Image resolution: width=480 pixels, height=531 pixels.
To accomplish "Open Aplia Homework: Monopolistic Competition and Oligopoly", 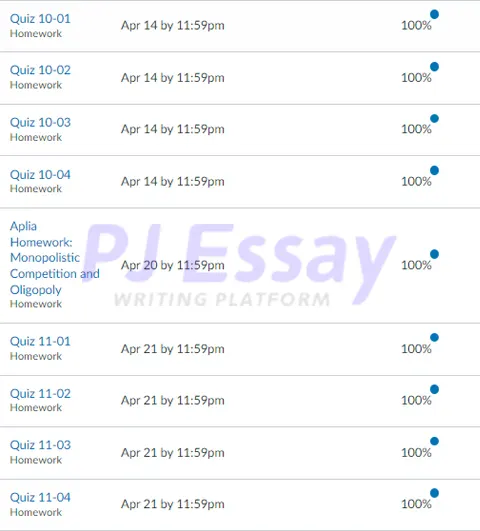I will click(x=55, y=258).
